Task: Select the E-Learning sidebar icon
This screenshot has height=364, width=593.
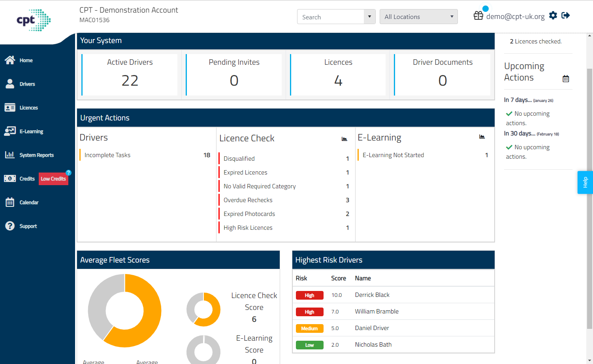Action: pos(10,131)
